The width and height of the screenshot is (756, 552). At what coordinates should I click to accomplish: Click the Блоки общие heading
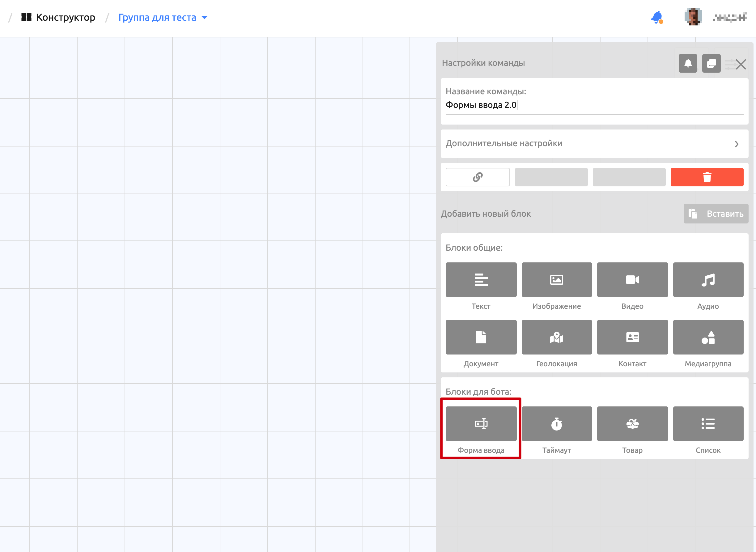pyautogui.click(x=474, y=248)
